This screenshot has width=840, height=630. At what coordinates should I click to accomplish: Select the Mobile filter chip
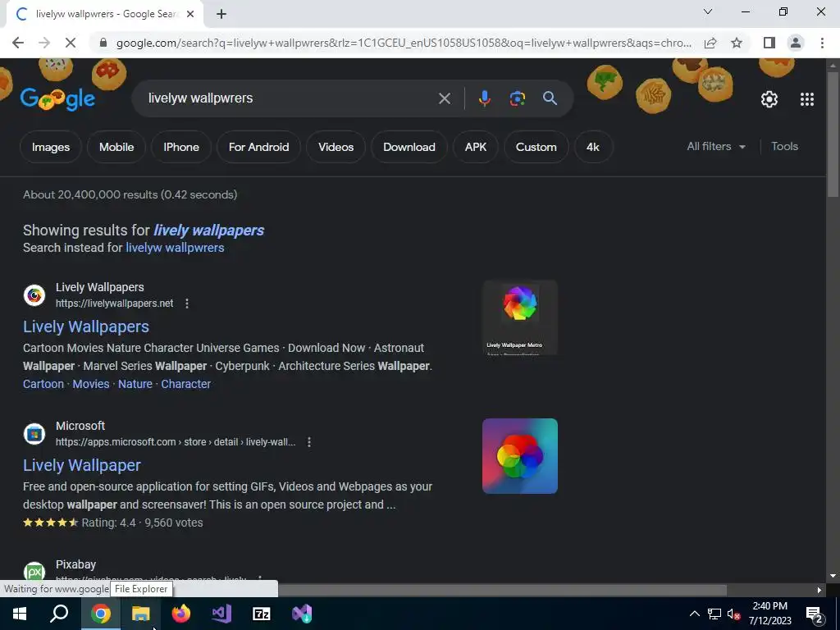pos(116,147)
